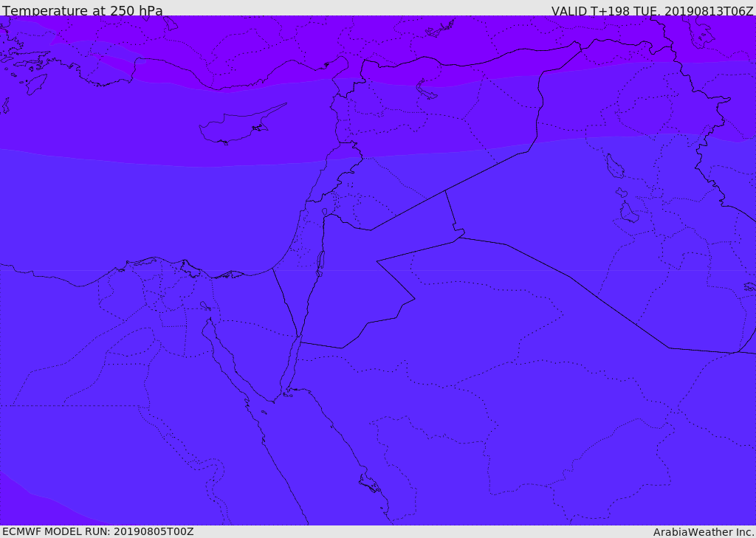Select the 'VALID T+198 TUE. 20190813T06Z' timestamp
The height and width of the screenshot is (538, 756).
tap(653, 11)
